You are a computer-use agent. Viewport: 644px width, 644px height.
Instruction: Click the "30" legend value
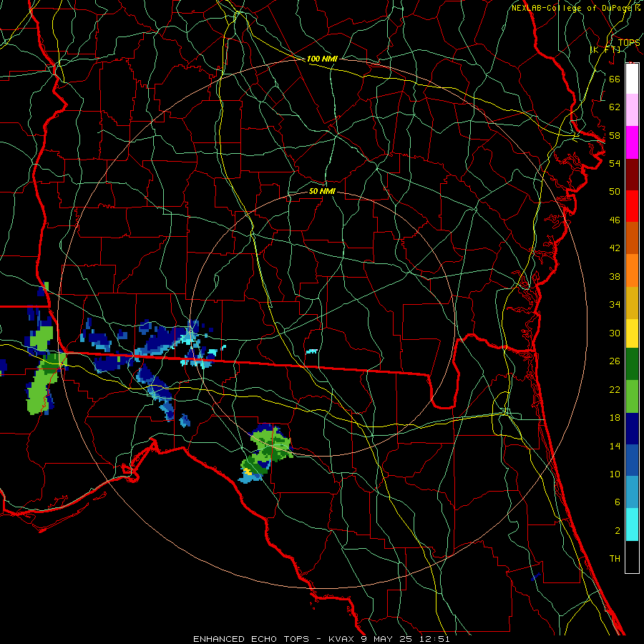point(615,333)
